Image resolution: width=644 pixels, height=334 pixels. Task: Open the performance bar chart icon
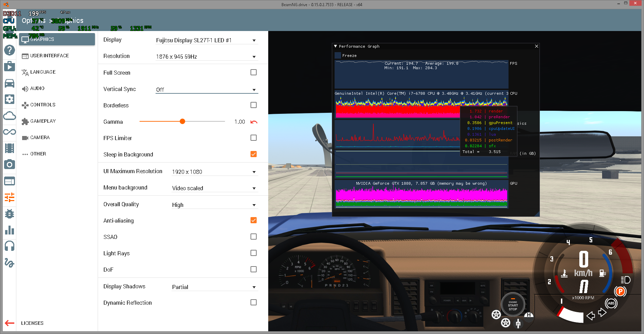[10, 230]
